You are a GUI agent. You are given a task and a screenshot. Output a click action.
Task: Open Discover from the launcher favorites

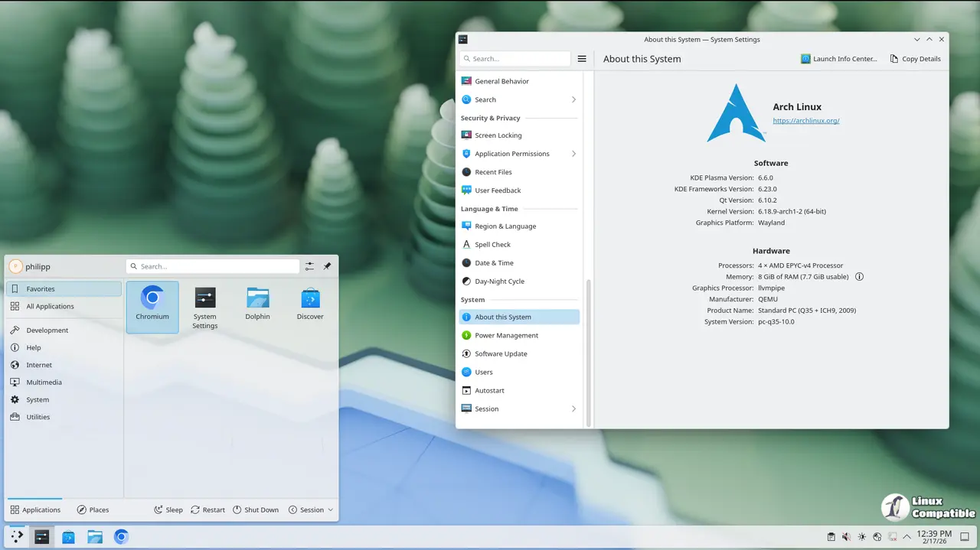tap(310, 306)
